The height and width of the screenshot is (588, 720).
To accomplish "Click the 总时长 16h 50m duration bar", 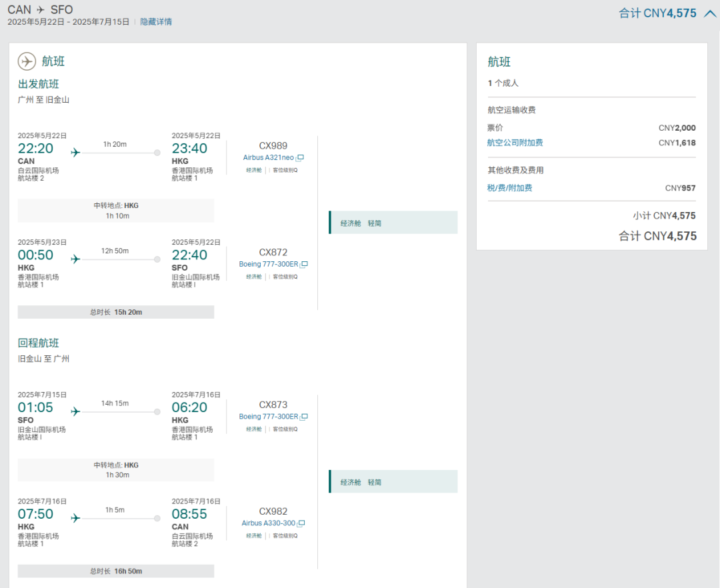I will [116, 571].
